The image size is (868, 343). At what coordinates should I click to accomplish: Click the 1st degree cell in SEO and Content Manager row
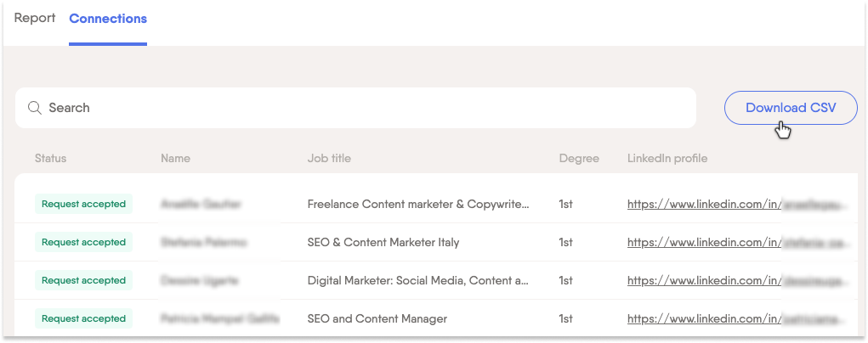click(565, 318)
